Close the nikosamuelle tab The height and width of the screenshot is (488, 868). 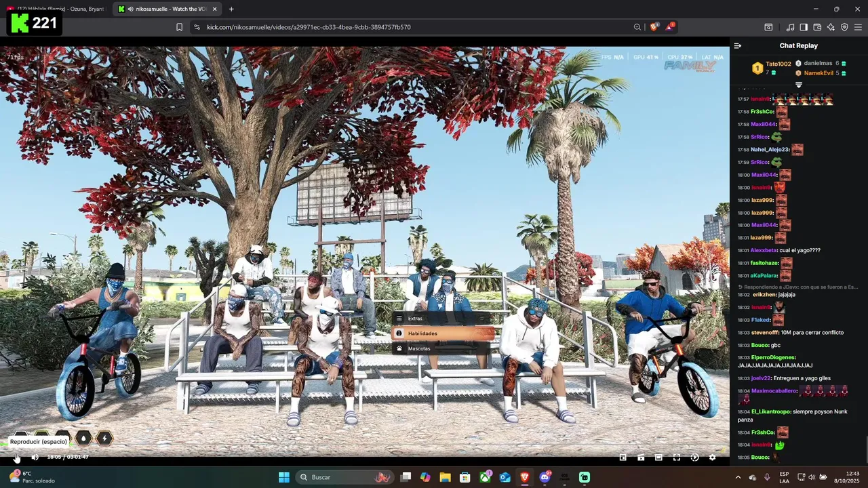click(215, 9)
